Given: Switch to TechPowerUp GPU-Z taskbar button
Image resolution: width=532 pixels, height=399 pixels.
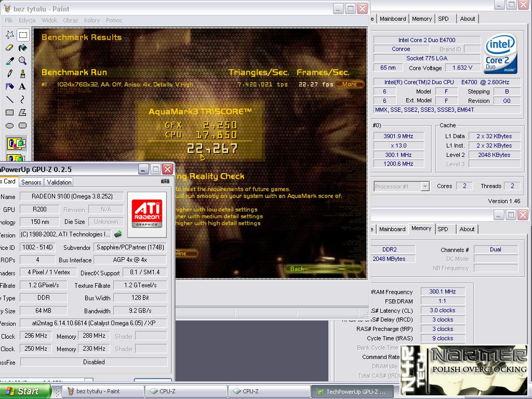Looking at the screenshot, I should click(353, 391).
